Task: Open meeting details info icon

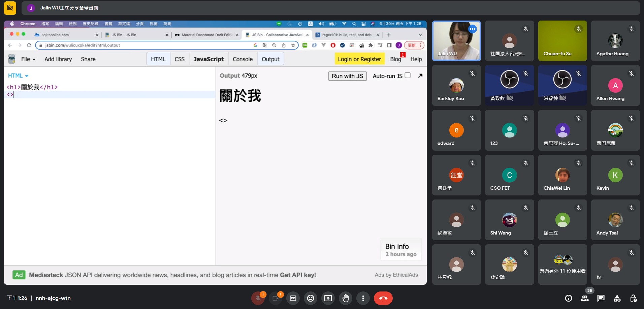Action: point(569,298)
